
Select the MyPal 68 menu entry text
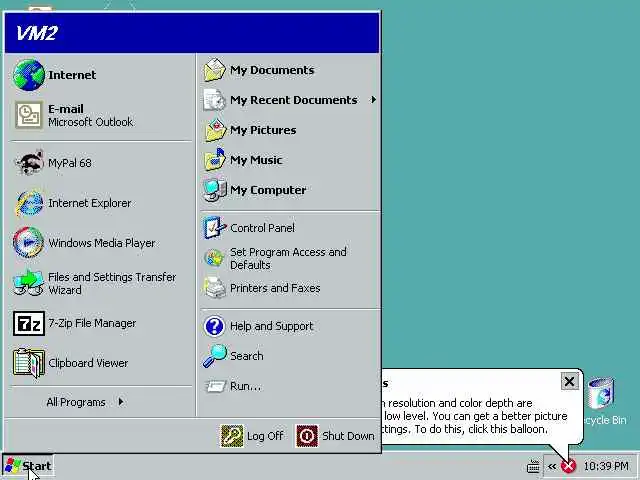pyautogui.click(x=70, y=163)
